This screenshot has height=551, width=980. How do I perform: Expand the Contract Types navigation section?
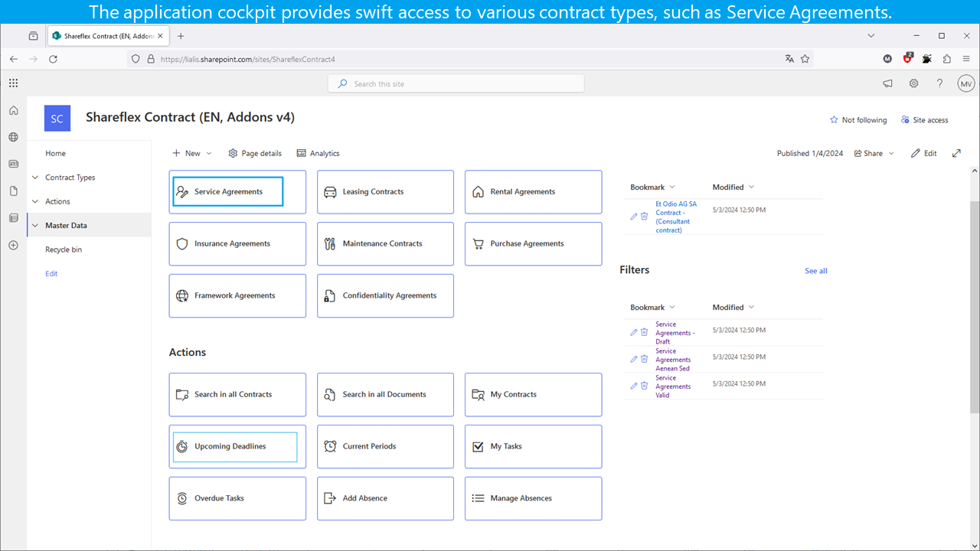35,178
